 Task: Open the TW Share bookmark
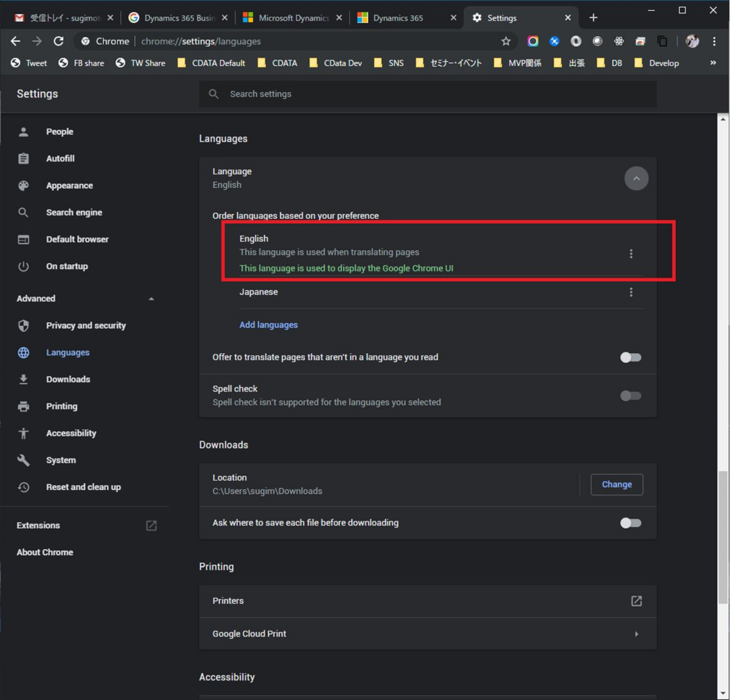141,63
